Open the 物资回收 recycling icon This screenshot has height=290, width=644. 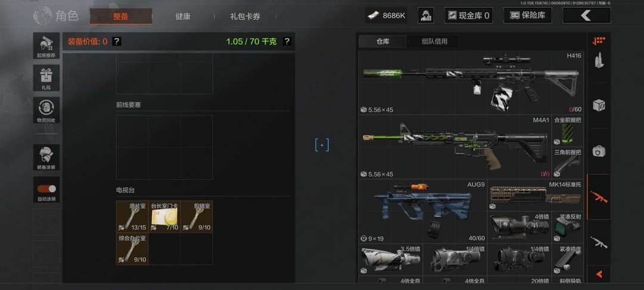click(x=47, y=110)
